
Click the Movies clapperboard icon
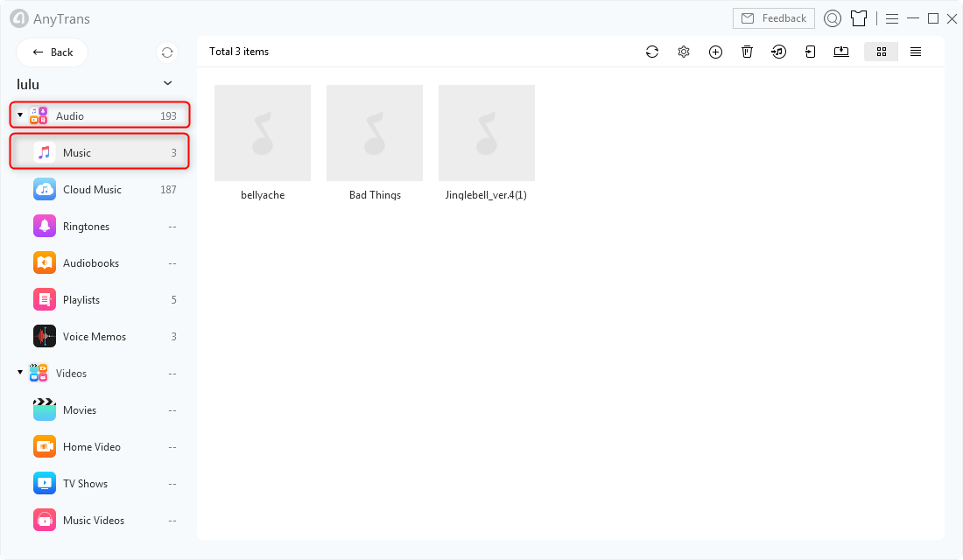click(45, 410)
